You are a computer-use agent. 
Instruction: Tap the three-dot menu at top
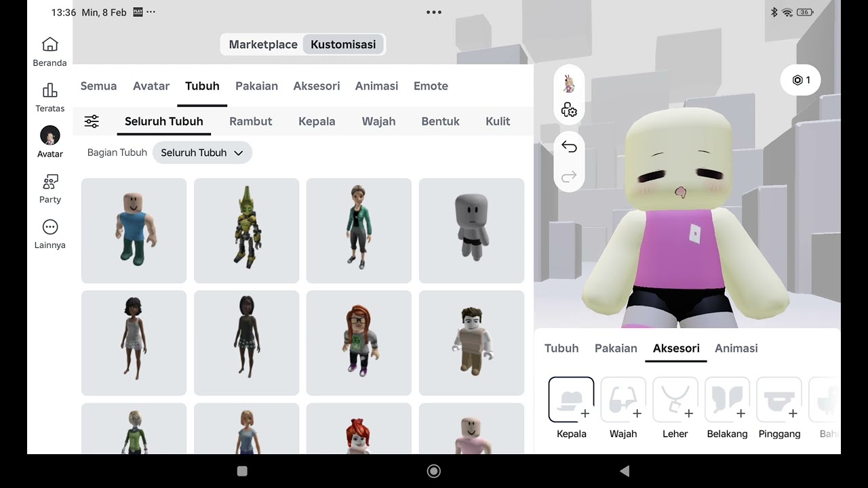pyautogui.click(x=434, y=12)
